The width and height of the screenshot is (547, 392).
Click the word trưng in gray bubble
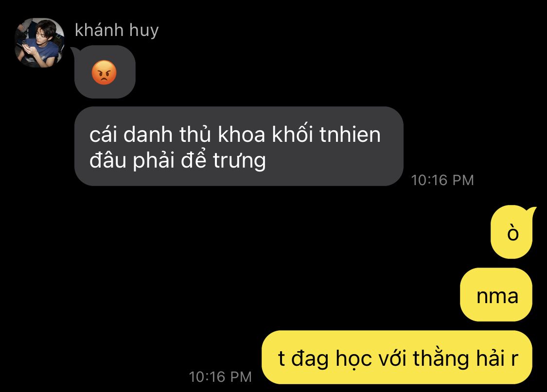pyautogui.click(x=239, y=161)
